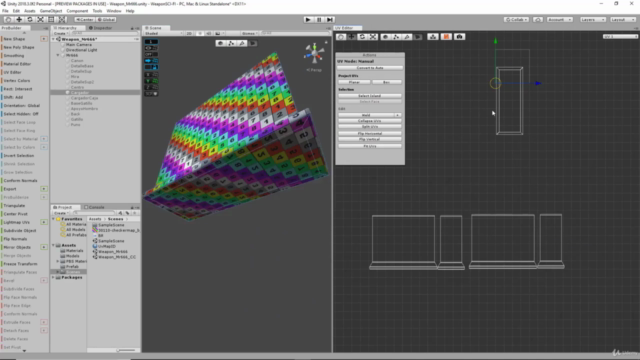Click the Planar projection button
The height and width of the screenshot is (360, 640).
tap(354, 82)
